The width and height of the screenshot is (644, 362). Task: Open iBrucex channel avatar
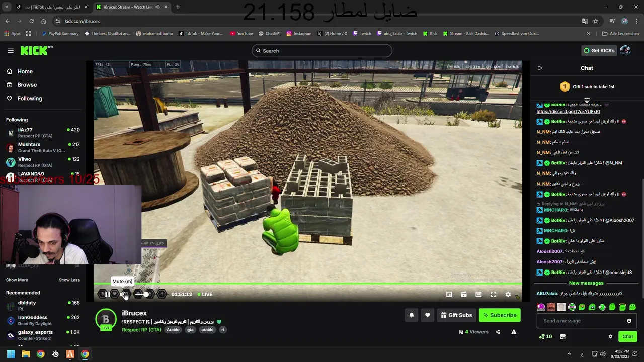point(106,320)
